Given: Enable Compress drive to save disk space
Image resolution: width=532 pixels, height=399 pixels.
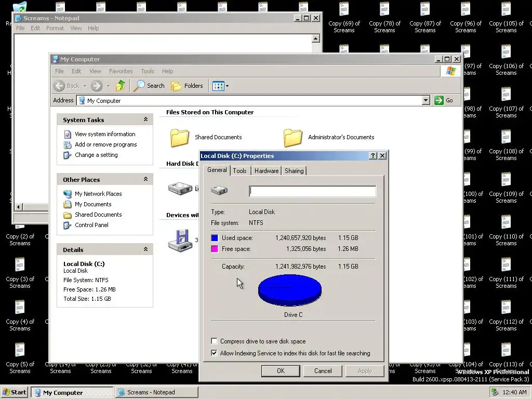Looking at the screenshot, I should [x=214, y=341].
